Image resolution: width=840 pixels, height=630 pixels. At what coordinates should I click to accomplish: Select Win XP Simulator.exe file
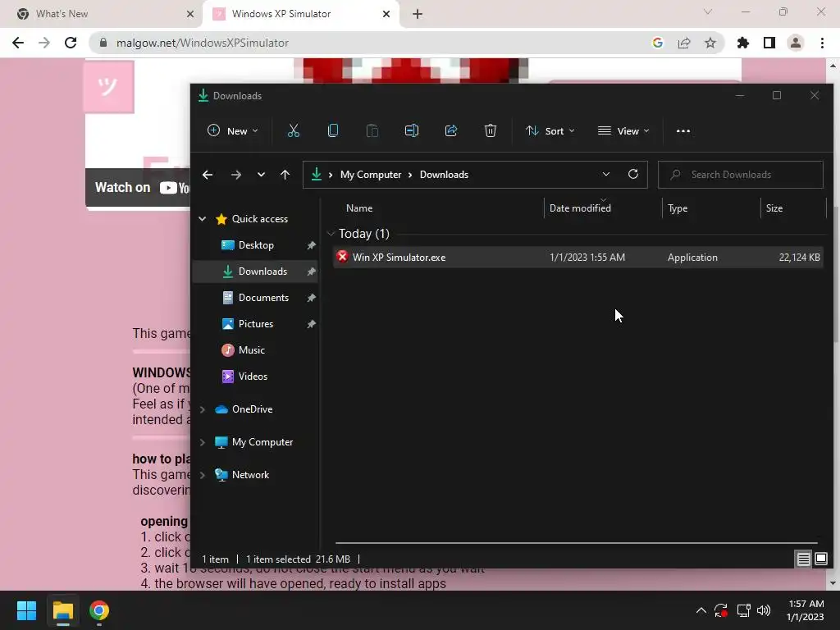point(578,257)
